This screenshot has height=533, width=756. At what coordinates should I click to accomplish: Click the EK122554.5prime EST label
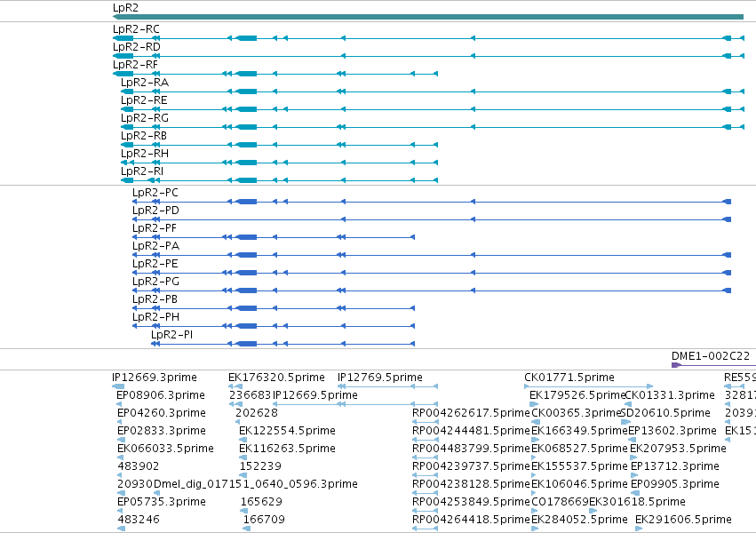[x=287, y=432]
